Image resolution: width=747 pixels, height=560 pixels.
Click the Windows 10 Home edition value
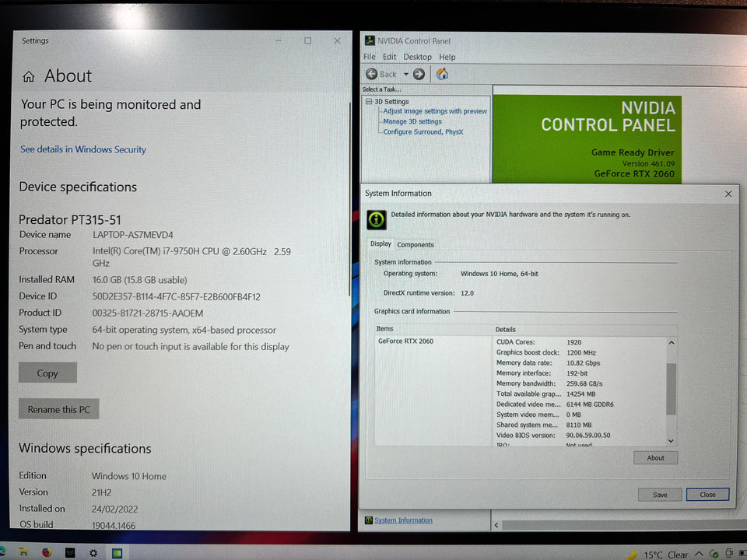pos(129,476)
